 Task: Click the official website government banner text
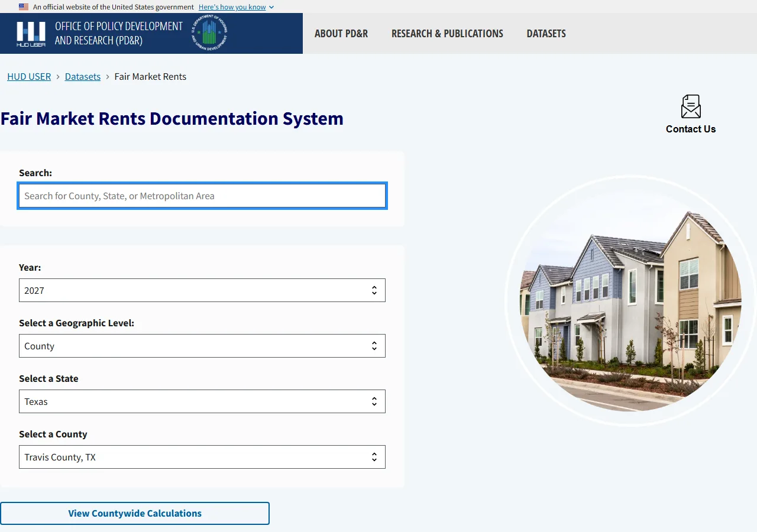[114, 7]
